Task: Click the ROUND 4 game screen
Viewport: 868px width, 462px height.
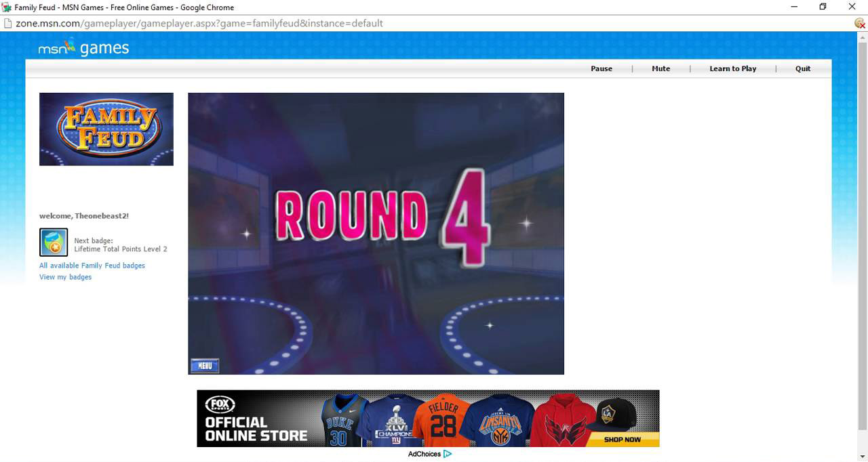Action: tap(376, 234)
